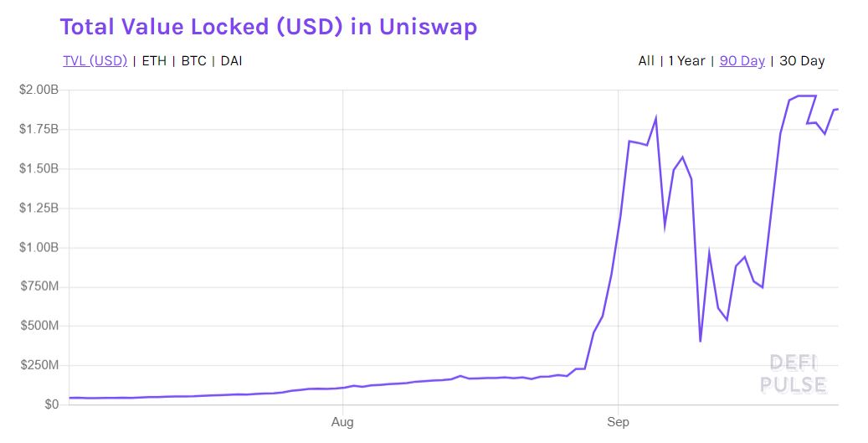This screenshot has height=443, width=868.
Task: Select the TVL (USD) metric tab
Action: 95,61
